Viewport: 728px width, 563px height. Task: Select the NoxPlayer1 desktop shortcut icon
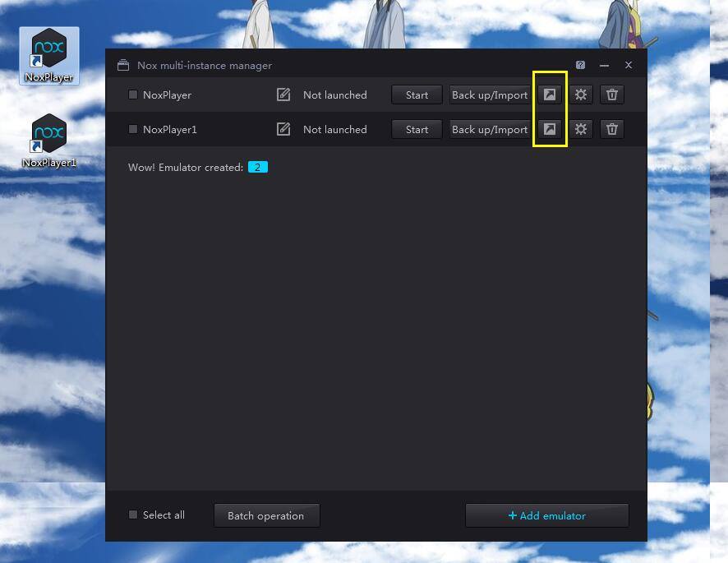pyautogui.click(x=49, y=141)
